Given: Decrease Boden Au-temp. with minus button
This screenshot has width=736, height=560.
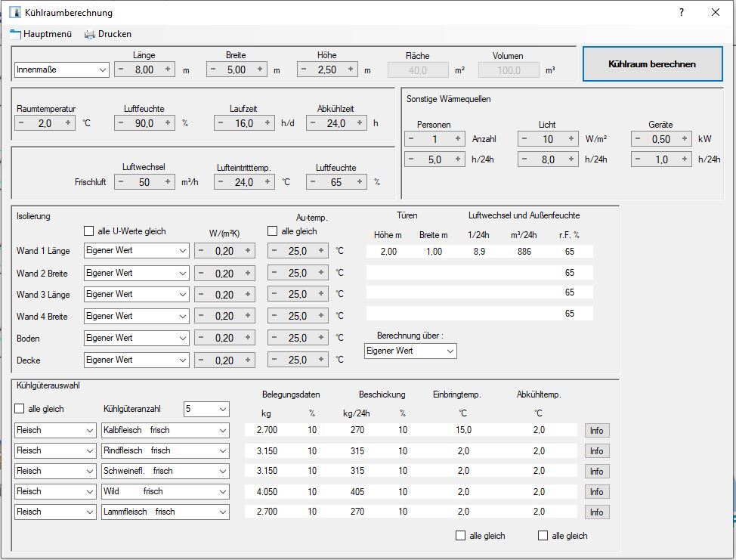Looking at the screenshot, I should (274, 338).
